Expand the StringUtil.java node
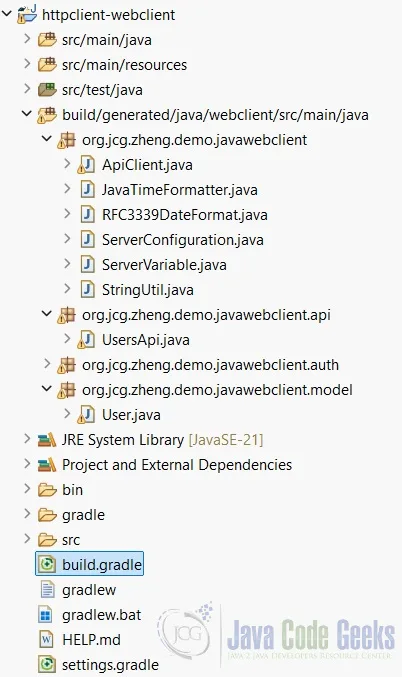Image resolution: width=402 pixels, height=677 pixels. [67, 290]
